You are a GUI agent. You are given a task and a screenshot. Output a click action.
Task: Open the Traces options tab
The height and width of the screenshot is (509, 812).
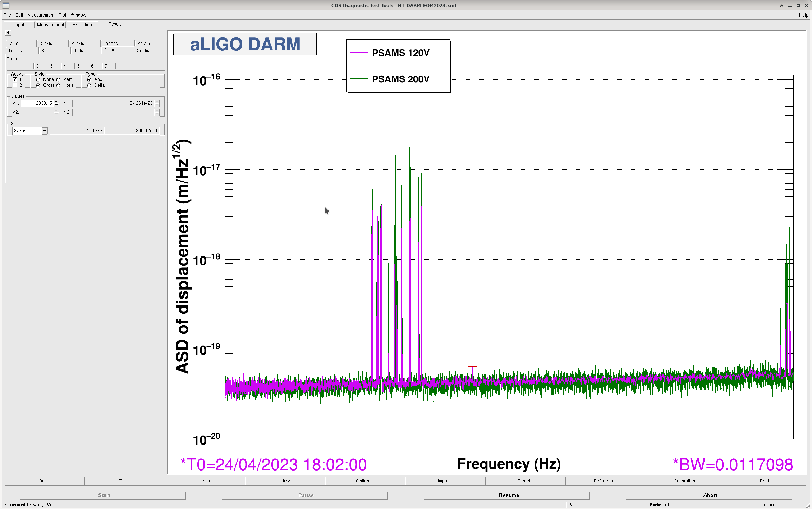click(22, 51)
